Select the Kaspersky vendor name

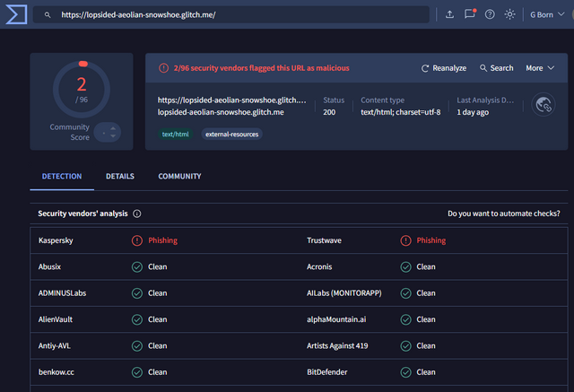[x=56, y=240]
